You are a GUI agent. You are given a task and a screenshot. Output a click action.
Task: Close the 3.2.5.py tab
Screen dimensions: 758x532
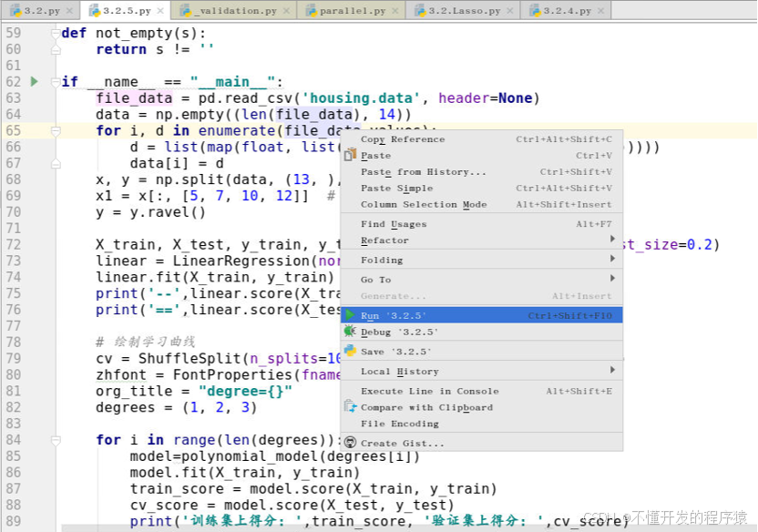pos(160,10)
